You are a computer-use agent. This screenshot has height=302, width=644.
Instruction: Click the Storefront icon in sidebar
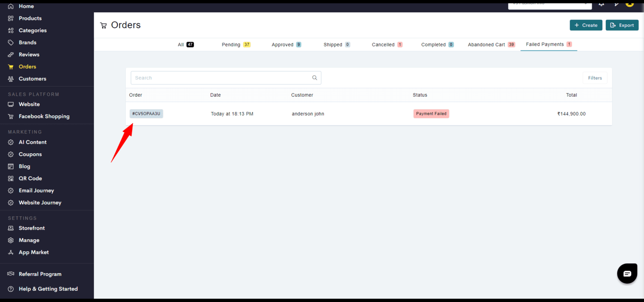(11, 228)
